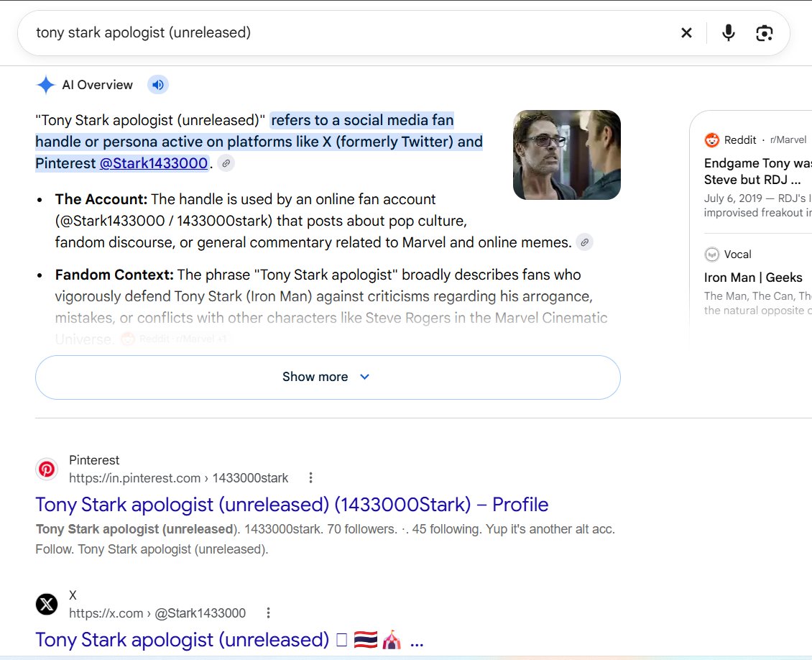Open more options for X result
The image size is (812, 660).
coord(268,613)
